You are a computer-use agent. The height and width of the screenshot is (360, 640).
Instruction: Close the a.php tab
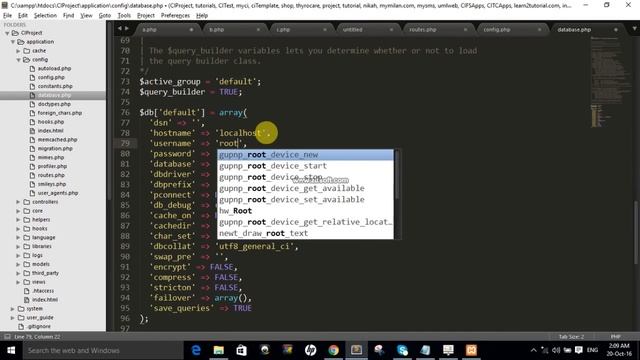pos(191,30)
